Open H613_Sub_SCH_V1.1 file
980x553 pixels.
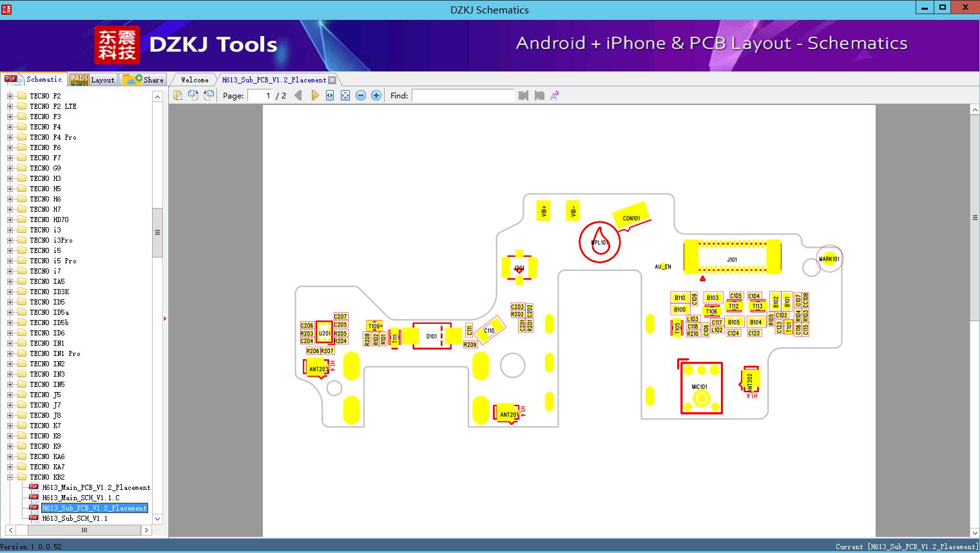click(x=75, y=518)
